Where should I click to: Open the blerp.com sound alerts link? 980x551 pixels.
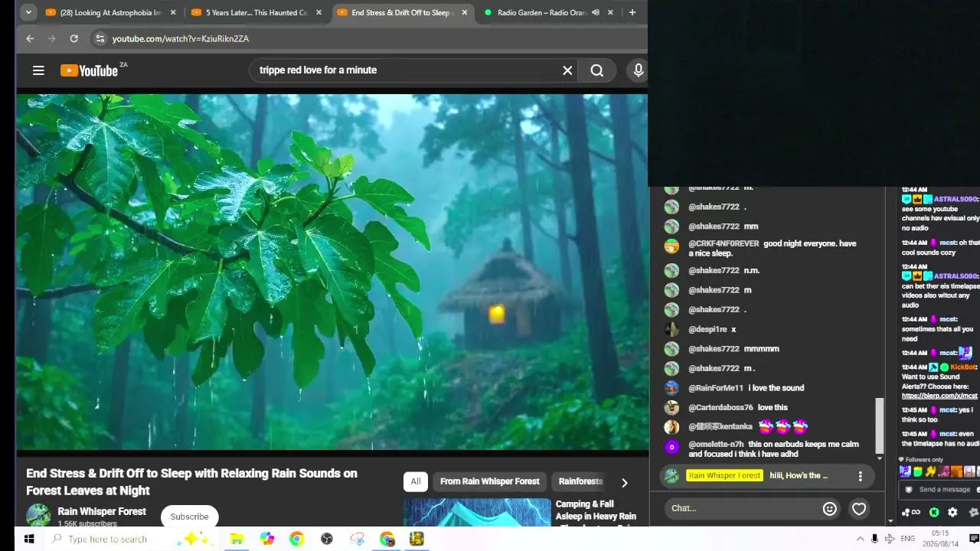pyautogui.click(x=939, y=396)
